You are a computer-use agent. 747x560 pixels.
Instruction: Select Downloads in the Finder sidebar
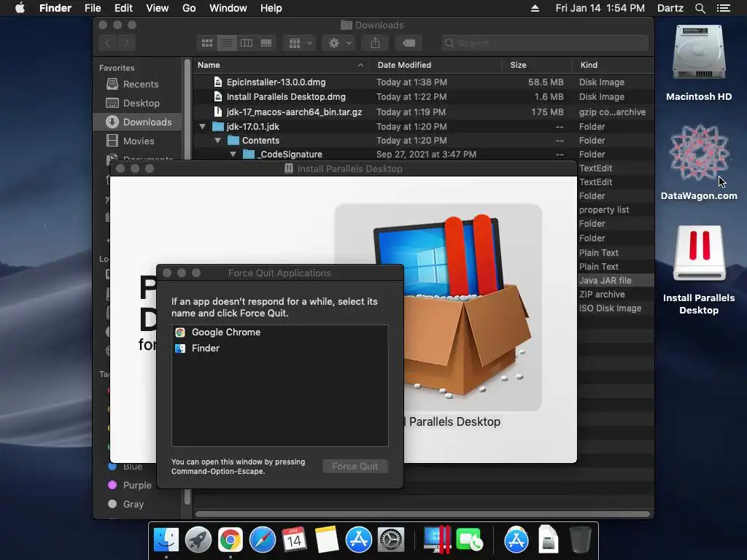coord(137,122)
